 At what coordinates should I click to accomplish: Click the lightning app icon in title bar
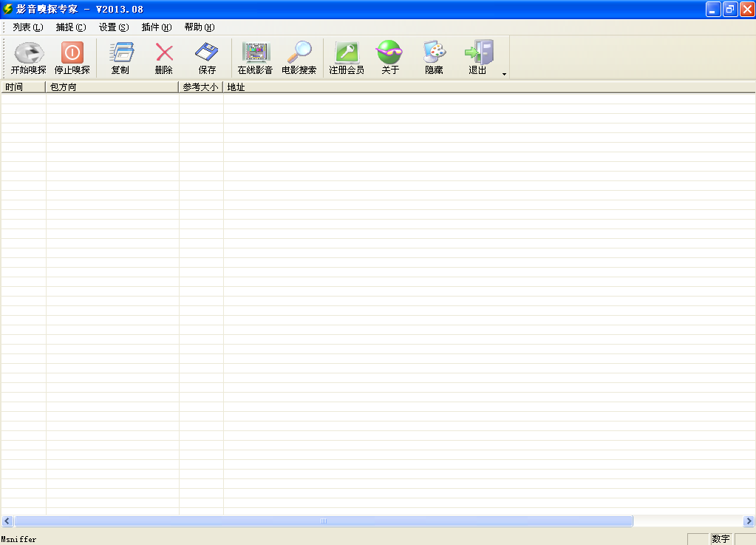click(x=7, y=9)
